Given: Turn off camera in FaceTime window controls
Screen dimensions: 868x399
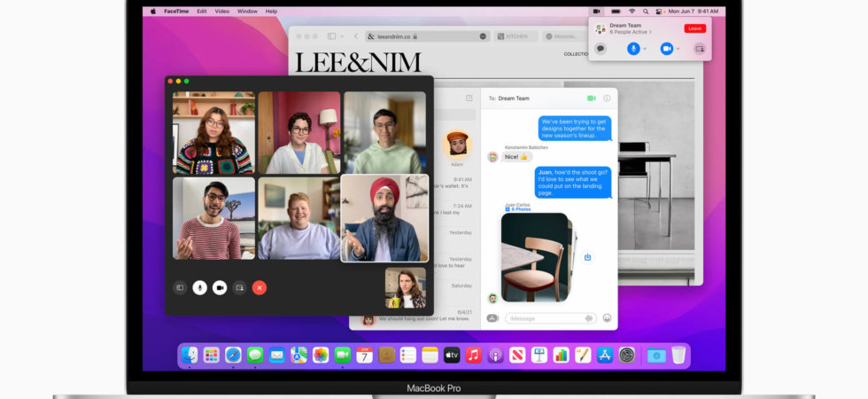Looking at the screenshot, I should (220, 287).
